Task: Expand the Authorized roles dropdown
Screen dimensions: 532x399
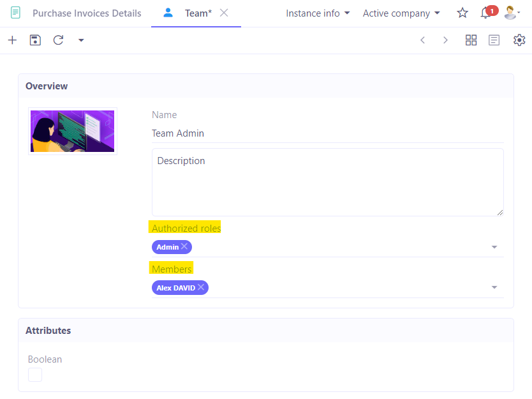Action: (x=494, y=246)
